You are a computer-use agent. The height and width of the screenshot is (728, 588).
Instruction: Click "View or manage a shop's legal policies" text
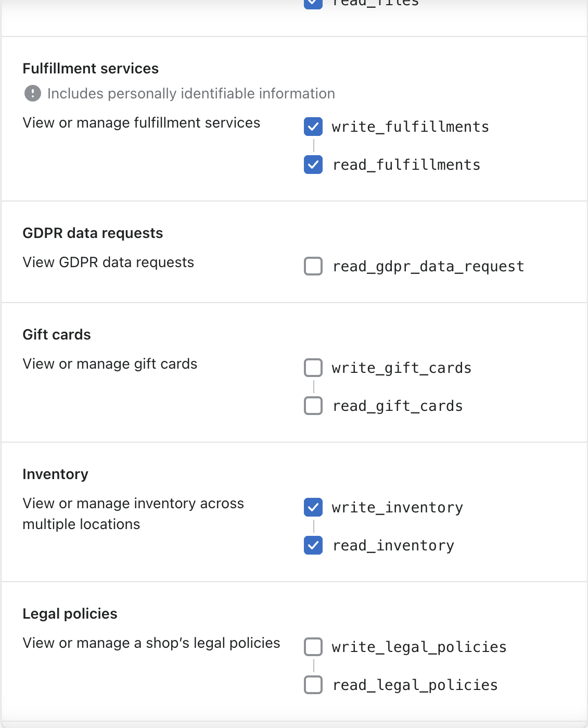pos(151,643)
